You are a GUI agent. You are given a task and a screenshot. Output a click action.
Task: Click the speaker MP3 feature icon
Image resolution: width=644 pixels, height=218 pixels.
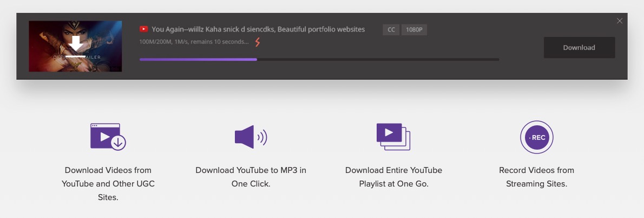[x=251, y=137]
